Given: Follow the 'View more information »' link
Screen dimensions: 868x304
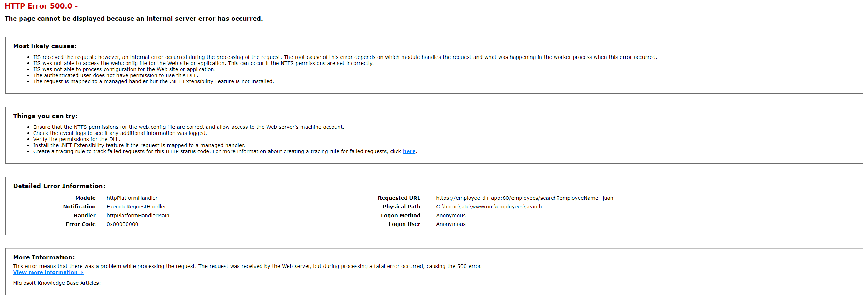Looking at the screenshot, I should pyautogui.click(x=48, y=272).
